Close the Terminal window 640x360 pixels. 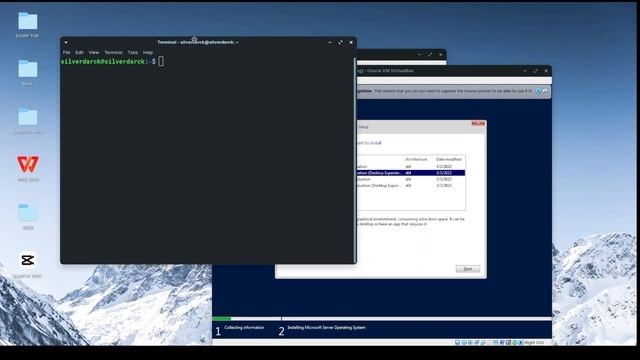tap(351, 42)
